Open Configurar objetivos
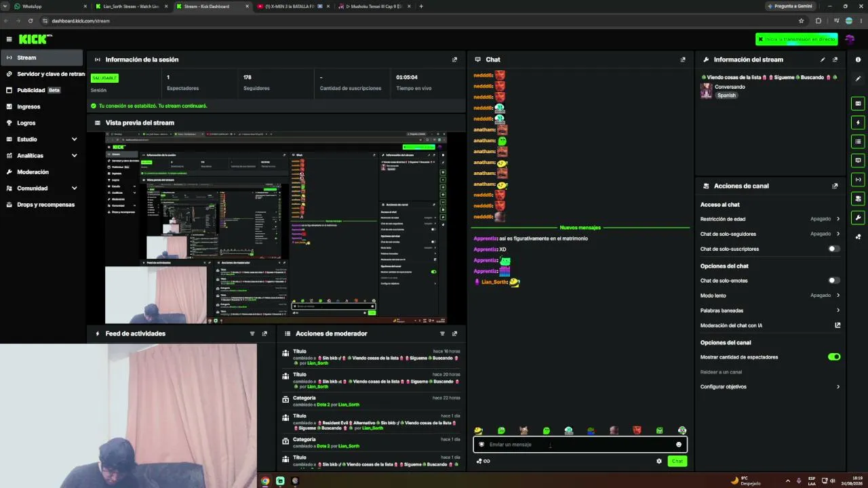 (x=770, y=387)
